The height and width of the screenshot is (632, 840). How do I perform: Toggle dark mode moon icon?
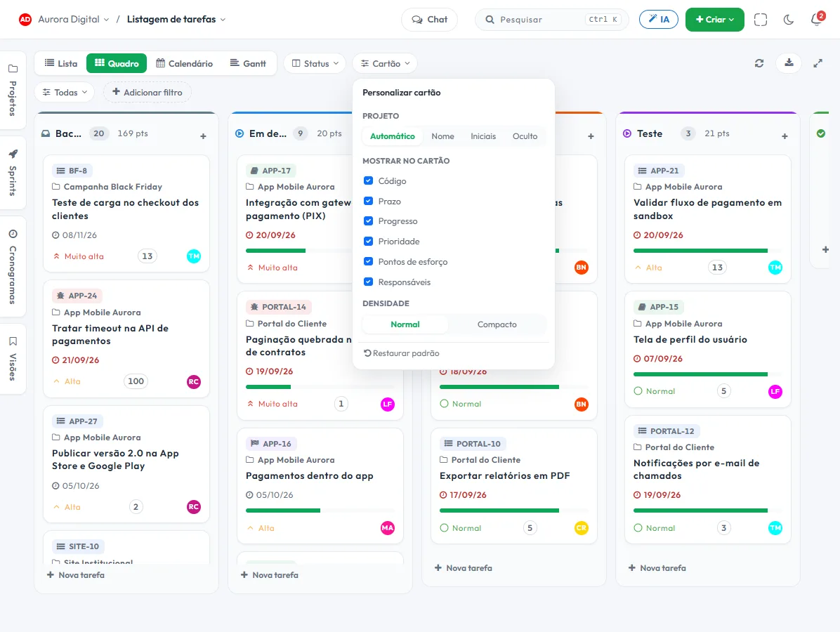coord(789,20)
